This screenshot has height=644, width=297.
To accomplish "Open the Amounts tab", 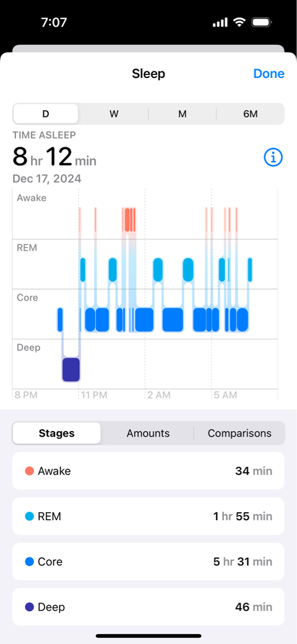I will click(148, 433).
